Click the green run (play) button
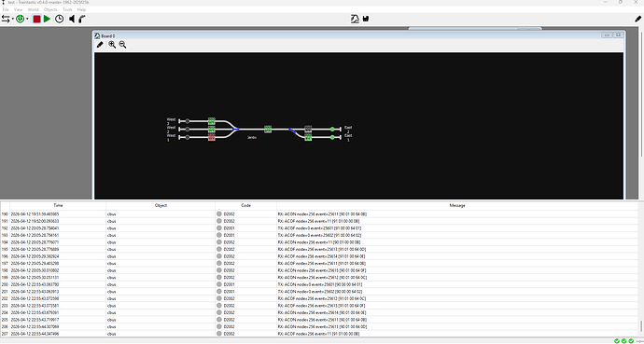This screenshot has width=644, height=344. (47, 19)
